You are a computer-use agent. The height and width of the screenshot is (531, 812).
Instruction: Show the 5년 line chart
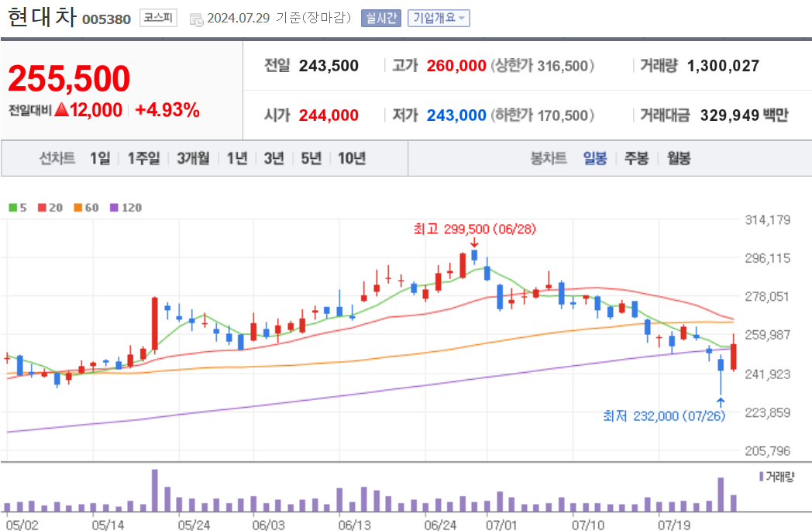point(311,158)
